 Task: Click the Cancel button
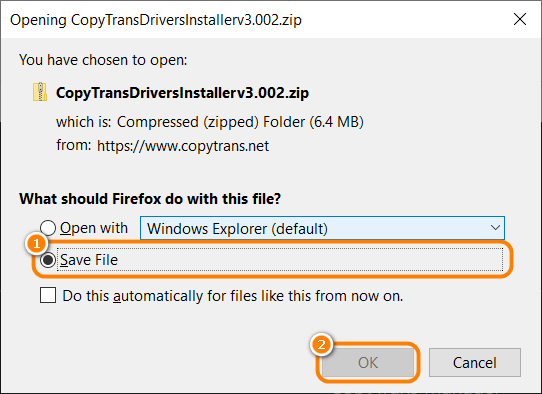(475, 363)
